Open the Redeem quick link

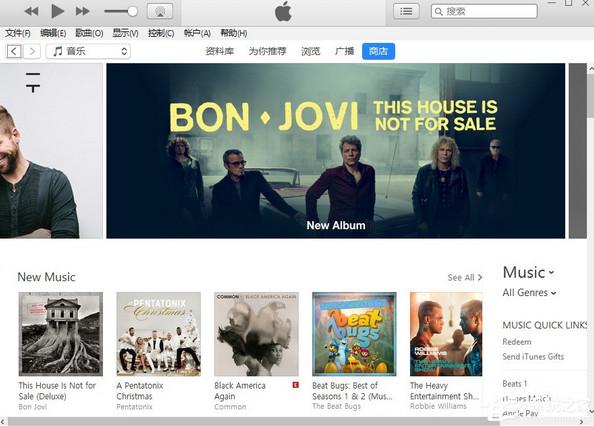coord(517,342)
